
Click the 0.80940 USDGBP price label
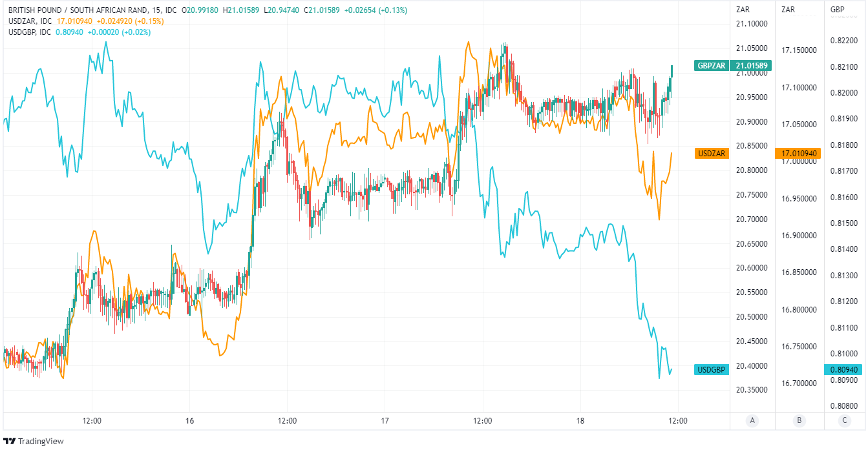pyautogui.click(x=845, y=370)
